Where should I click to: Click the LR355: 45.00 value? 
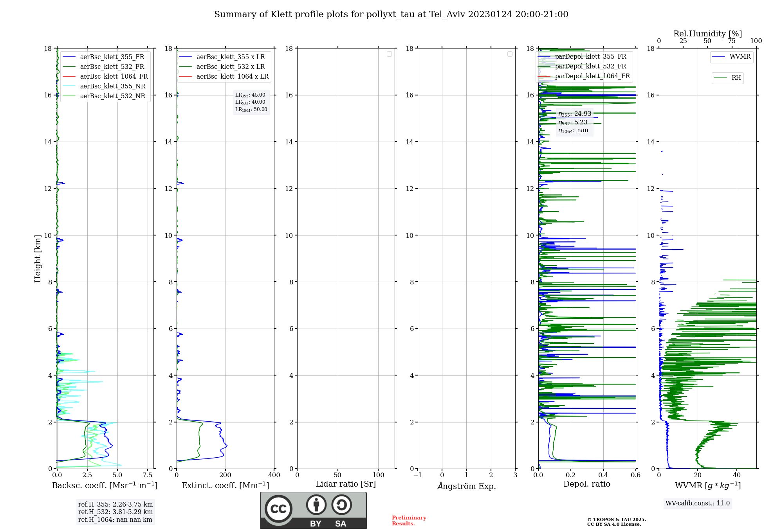pos(250,95)
